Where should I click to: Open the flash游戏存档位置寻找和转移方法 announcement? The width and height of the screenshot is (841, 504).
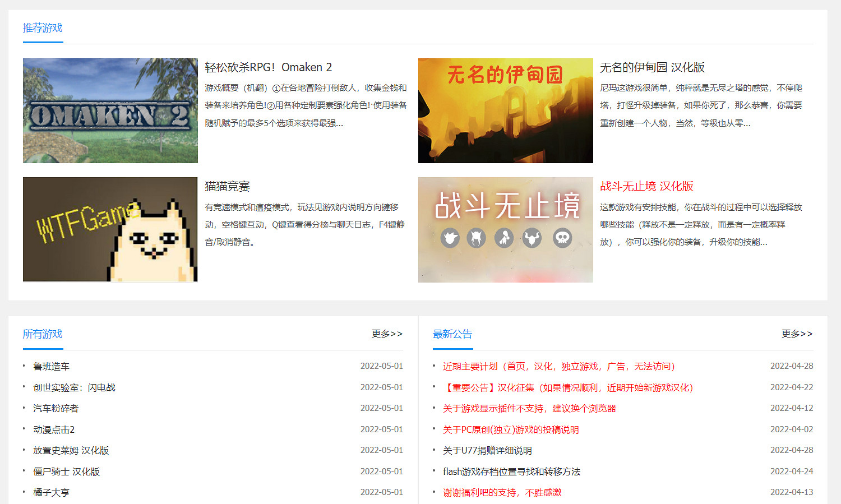tap(511, 471)
